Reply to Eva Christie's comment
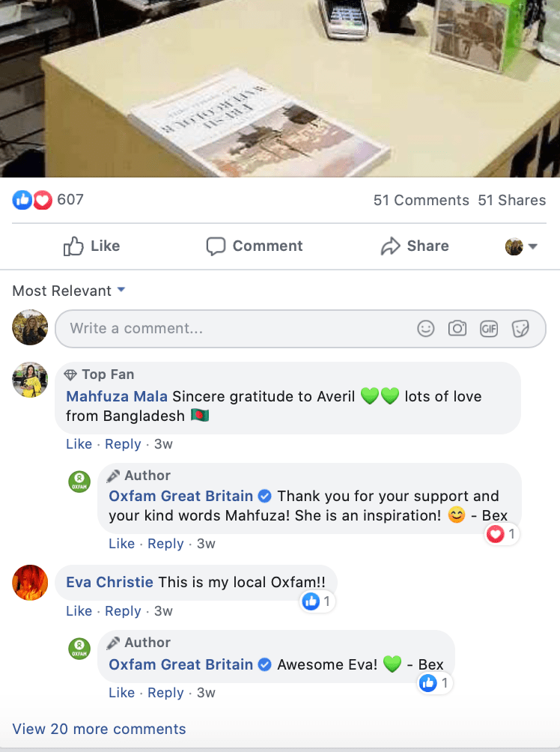Viewport: 560px width, 752px height. (123, 611)
